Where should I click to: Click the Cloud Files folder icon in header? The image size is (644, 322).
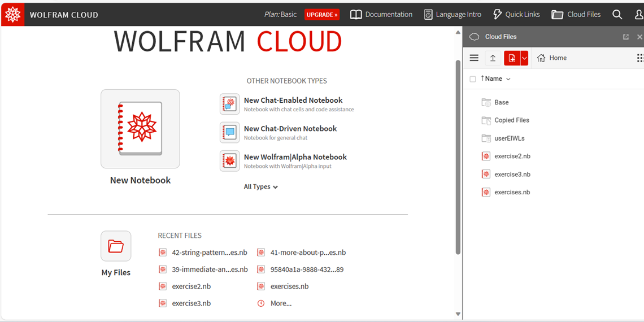click(x=558, y=15)
